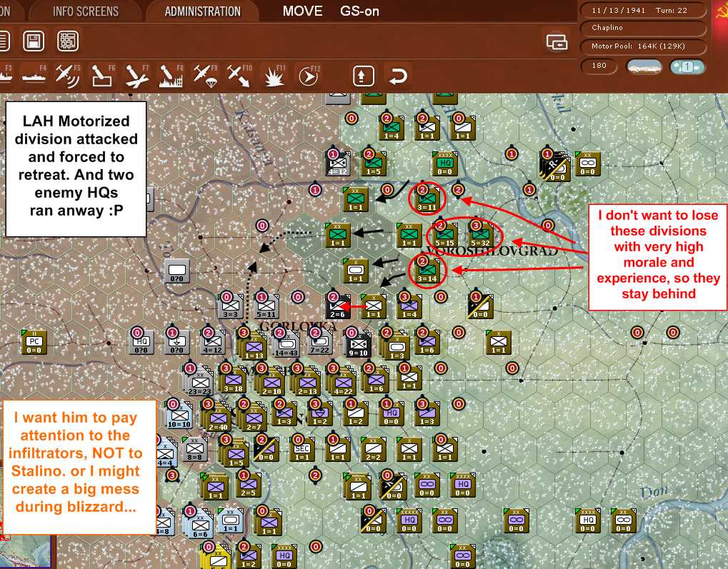Switch to the ADMINISTRATION tab
Viewport: 728px width, 569px height.
202,11
